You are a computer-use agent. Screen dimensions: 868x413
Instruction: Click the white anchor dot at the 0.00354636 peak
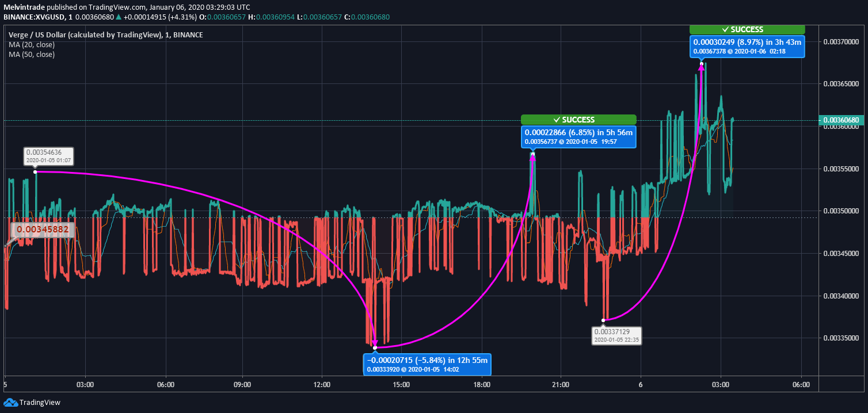point(35,171)
